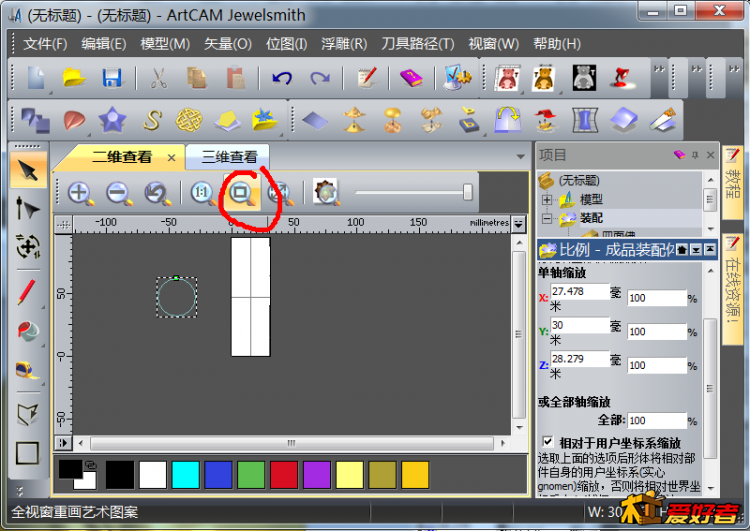Screen dimensions: 750x531
Task: Pick the red pencil drawing tool
Action: [x=27, y=292]
